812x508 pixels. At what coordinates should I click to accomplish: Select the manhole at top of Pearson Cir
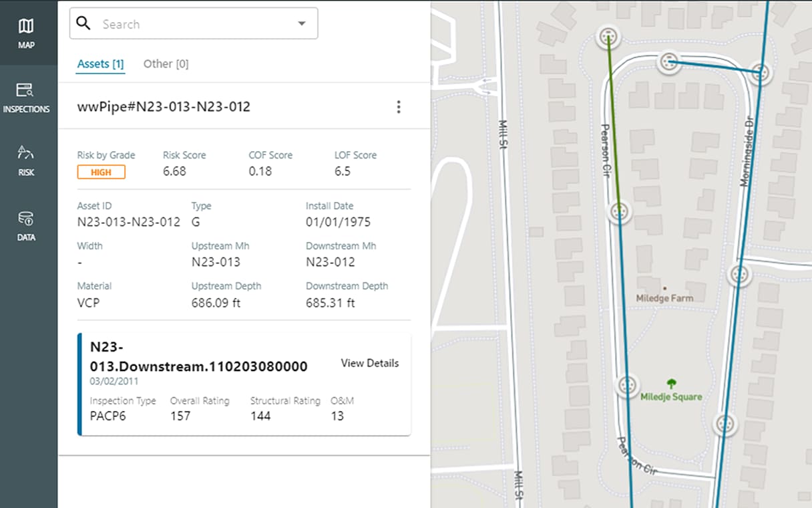point(607,37)
